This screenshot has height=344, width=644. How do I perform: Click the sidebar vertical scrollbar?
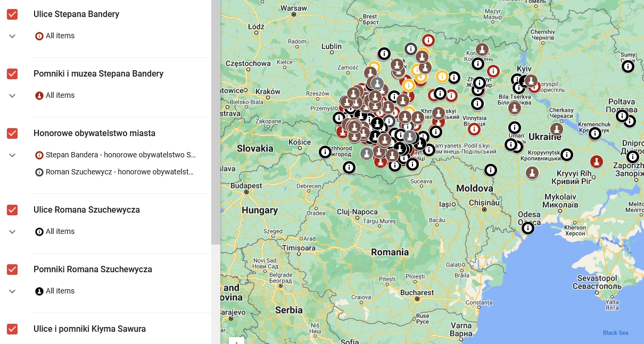(x=216, y=122)
